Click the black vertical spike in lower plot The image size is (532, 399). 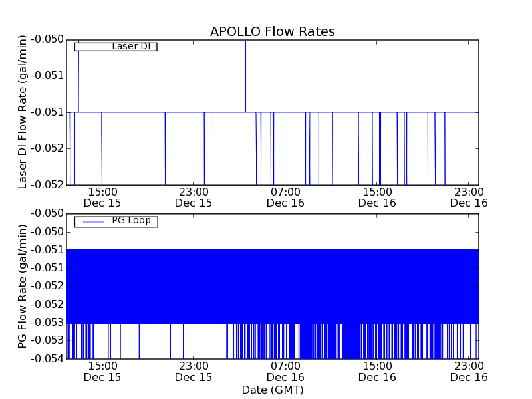[348, 231]
